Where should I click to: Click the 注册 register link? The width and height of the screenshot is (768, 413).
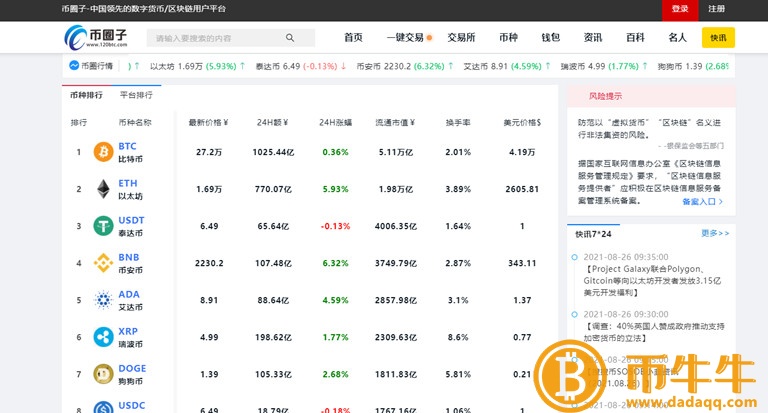click(716, 9)
